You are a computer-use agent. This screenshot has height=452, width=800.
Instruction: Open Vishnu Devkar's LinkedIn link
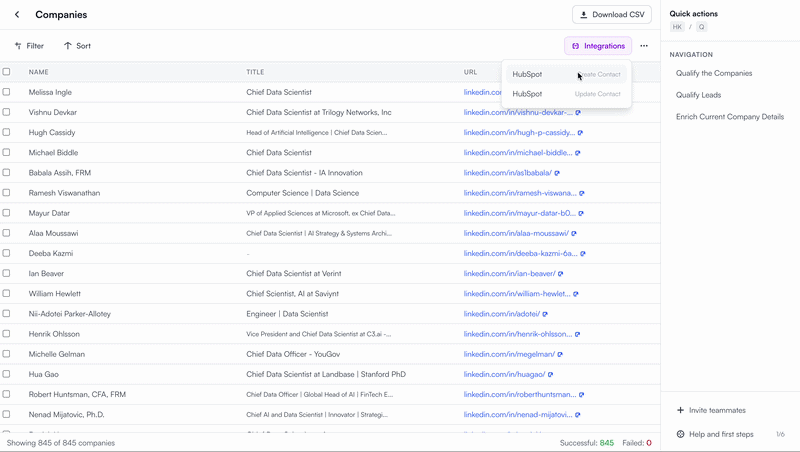(518, 112)
